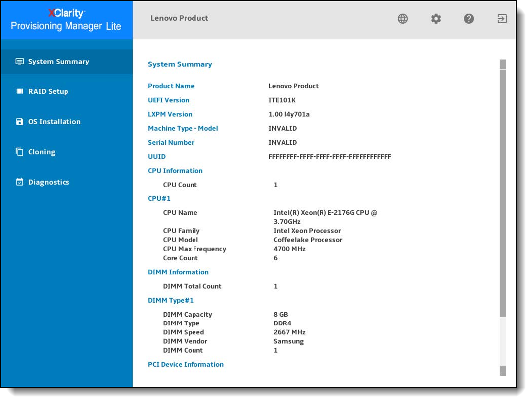Select the Diagnostics text label in sidebar
The width and height of the screenshot is (532, 403).
click(x=48, y=182)
